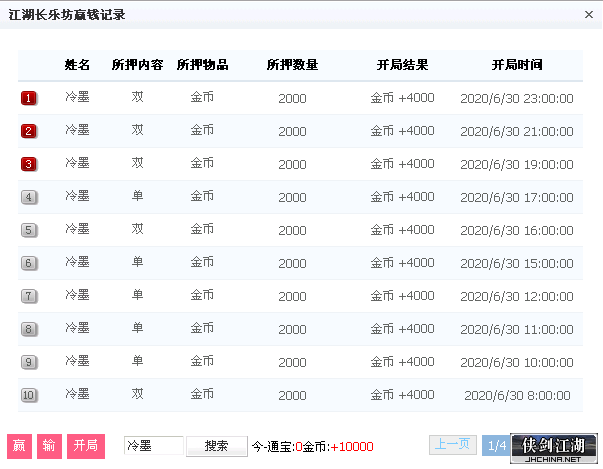Click the red rank 2 badge
Viewport: 603px width, 469px height.
point(29,131)
